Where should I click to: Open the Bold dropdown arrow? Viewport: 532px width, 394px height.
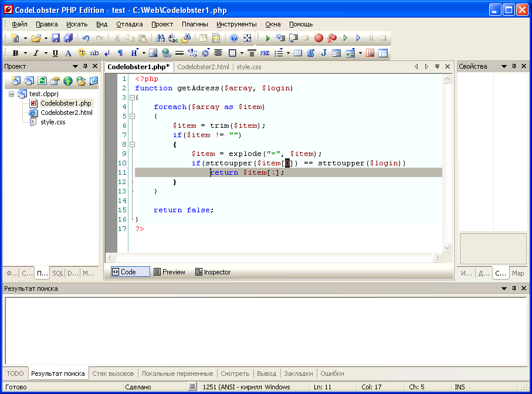click(25, 53)
